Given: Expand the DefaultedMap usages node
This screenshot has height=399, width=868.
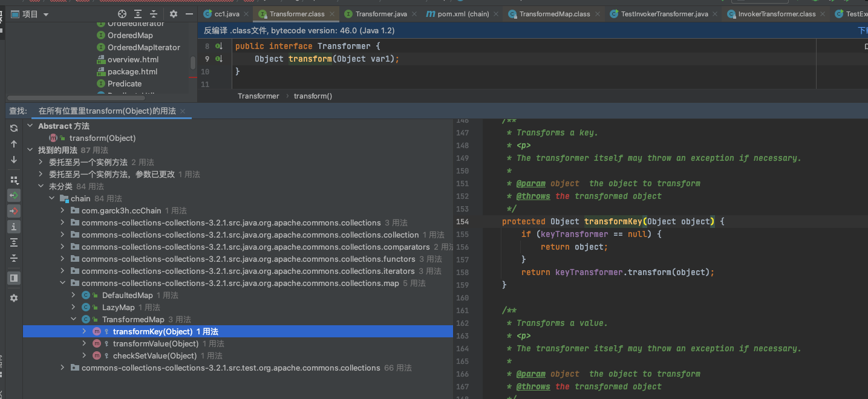Looking at the screenshot, I should pos(74,295).
